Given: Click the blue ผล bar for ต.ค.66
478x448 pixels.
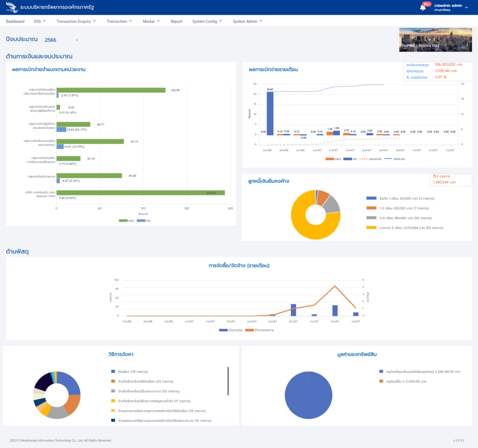Looking at the screenshot, I should coord(270,113).
